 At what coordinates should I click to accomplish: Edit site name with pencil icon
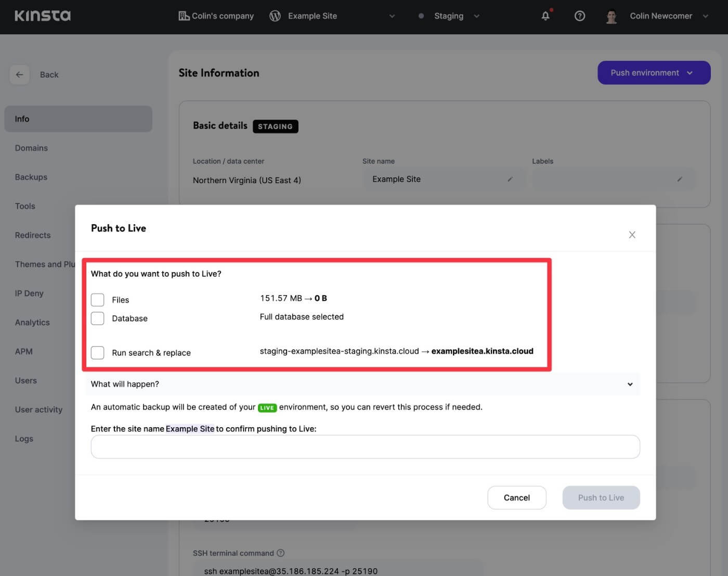coord(510,179)
